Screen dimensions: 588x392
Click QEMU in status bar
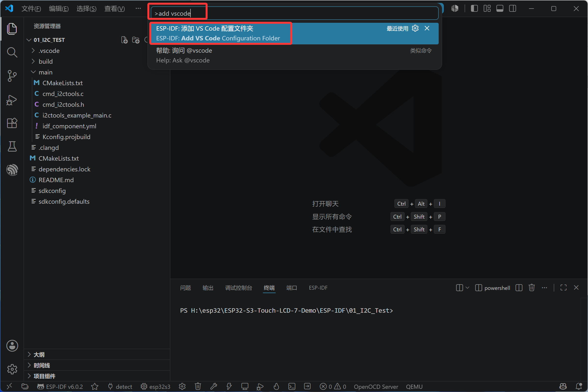[x=414, y=387]
